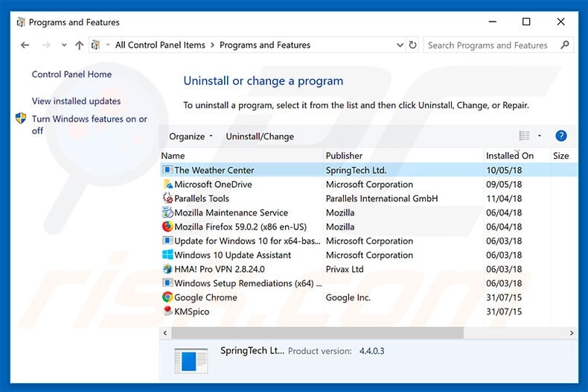Screen dimensions: 588x392
Task: Open View installed updates
Action: (x=76, y=101)
